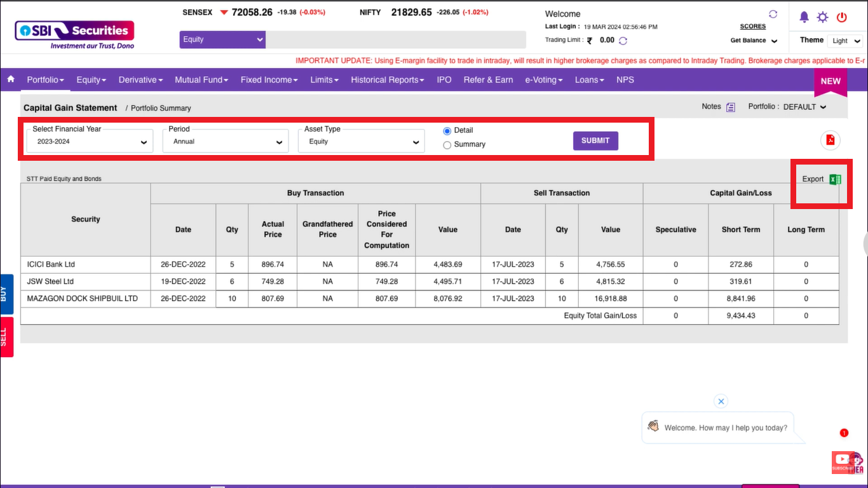
Task: Click the NIFTY index value 21829.65
Action: point(412,12)
